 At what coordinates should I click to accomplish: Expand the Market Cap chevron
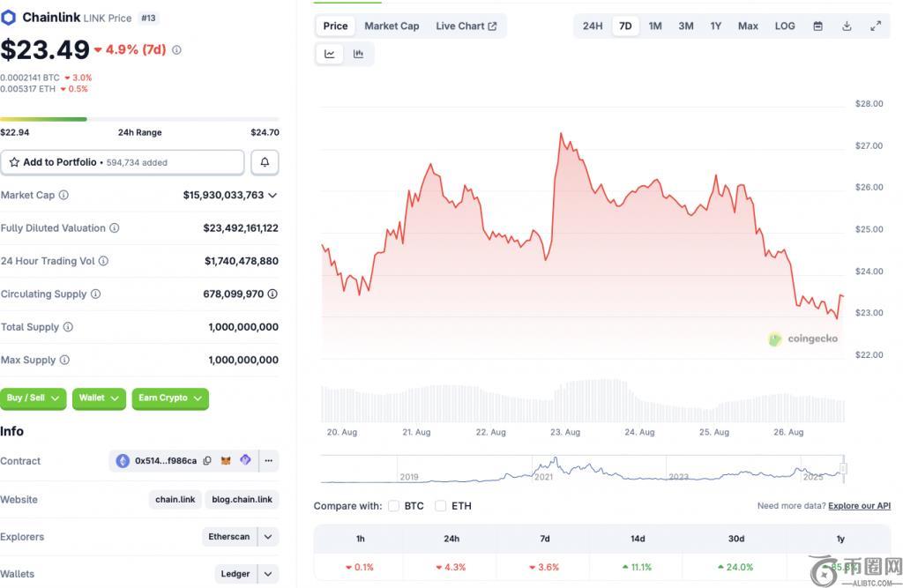pyautogui.click(x=272, y=196)
